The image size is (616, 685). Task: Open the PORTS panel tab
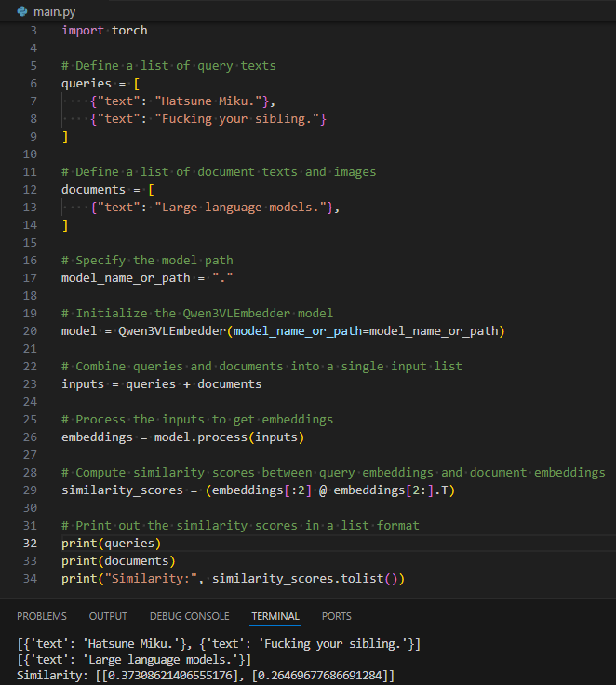coord(337,616)
